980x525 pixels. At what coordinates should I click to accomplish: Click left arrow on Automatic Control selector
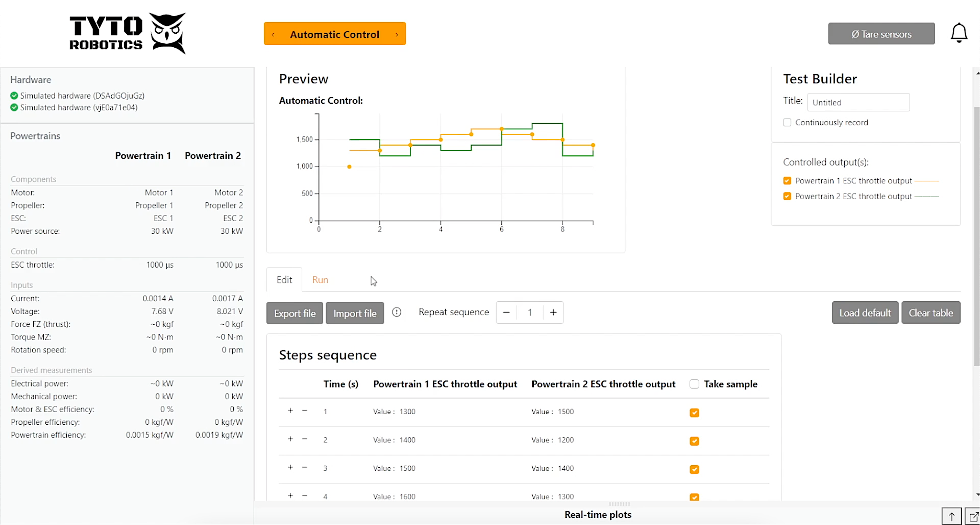click(x=273, y=34)
